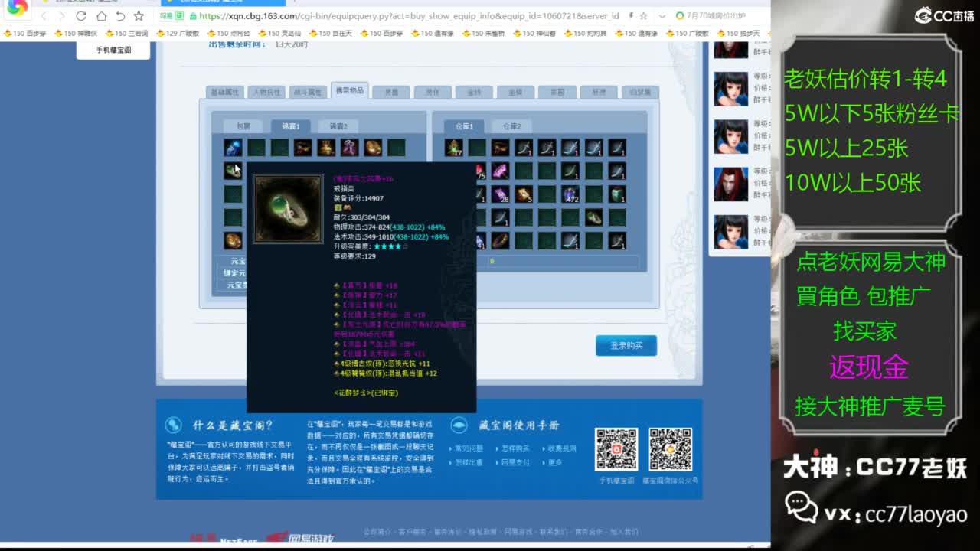Open the 怎样出售 help link

469,463
